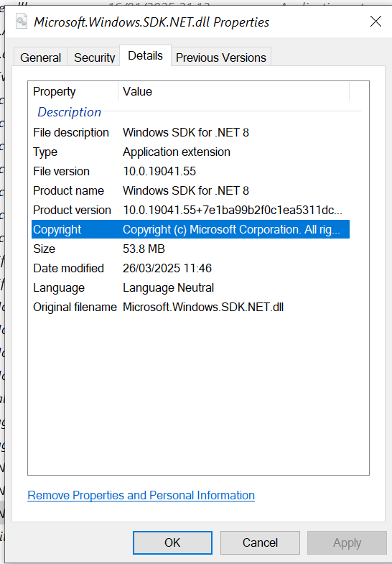Screen dimensions: 392x564
Task: Click the Microsoft.Windows.SDK.NET.dll original filename value
Action: pos(203,308)
